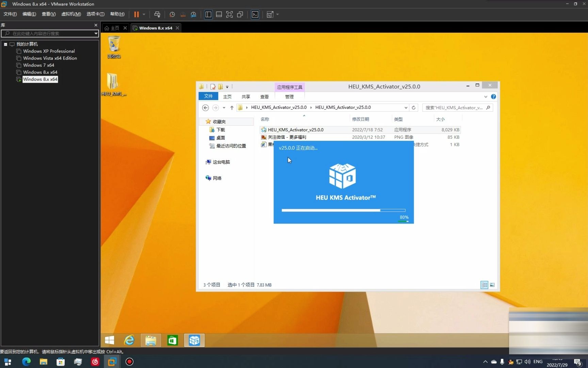
Task: Open the 查看(V) menu in VMware
Action: [x=49, y=14]
